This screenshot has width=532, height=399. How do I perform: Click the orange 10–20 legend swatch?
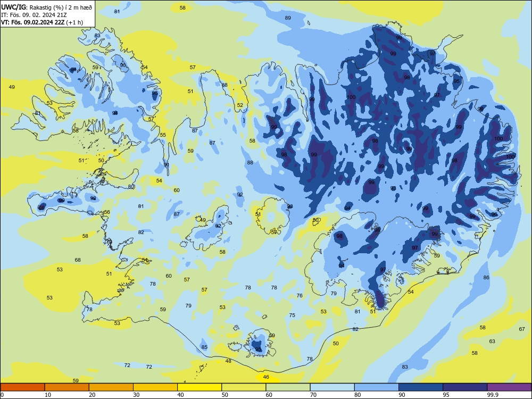coord(67,387)
